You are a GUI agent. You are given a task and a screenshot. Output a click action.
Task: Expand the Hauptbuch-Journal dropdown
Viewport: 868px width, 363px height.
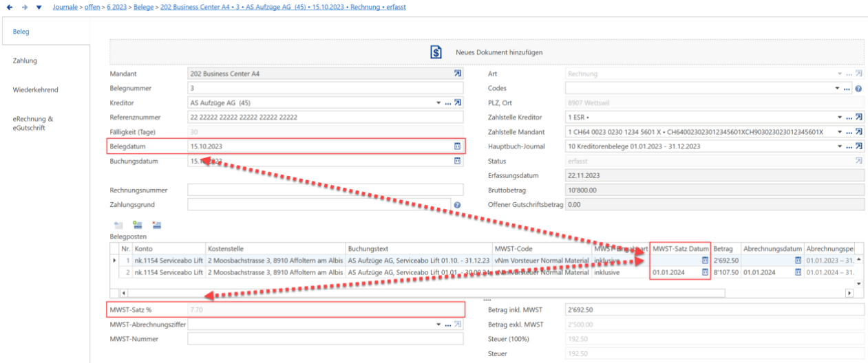coord(839,146)
